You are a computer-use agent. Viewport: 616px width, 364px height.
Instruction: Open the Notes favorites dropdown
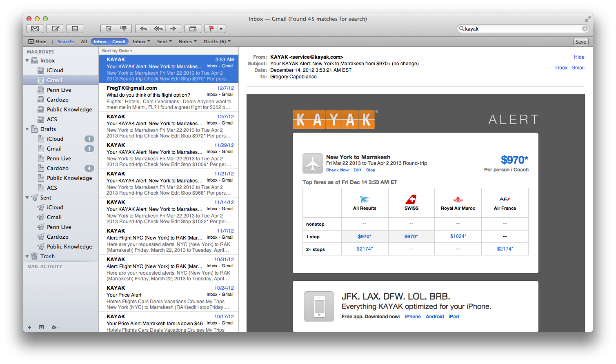click(187, 42)
